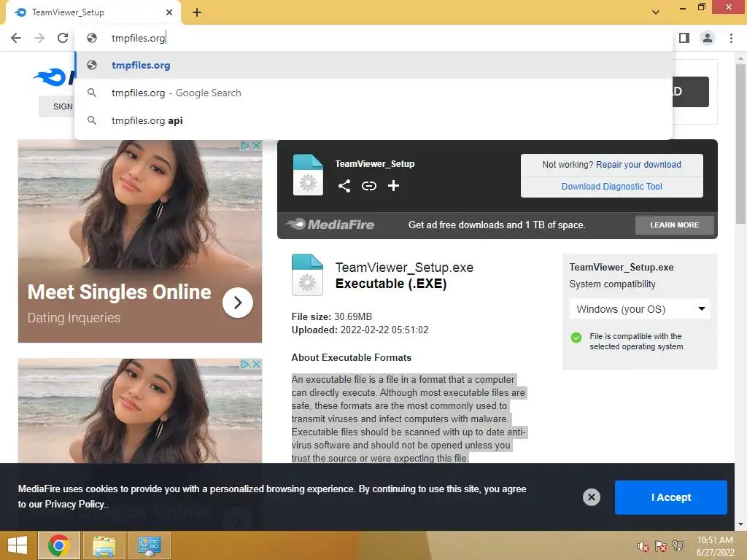Click the Chrome icon in the taskbar
747x560 pixels.
point(59,545)
